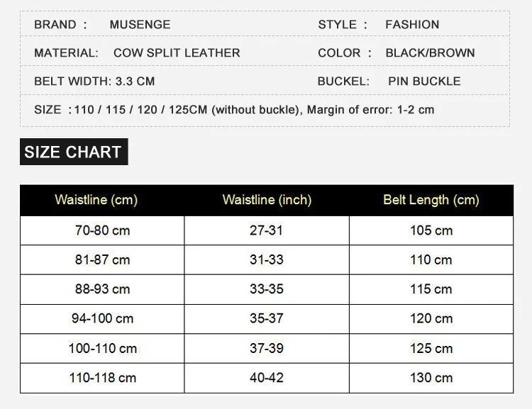Select the Belt Length (cm) column header
532x409 pixels.
(x=431, y=200)
